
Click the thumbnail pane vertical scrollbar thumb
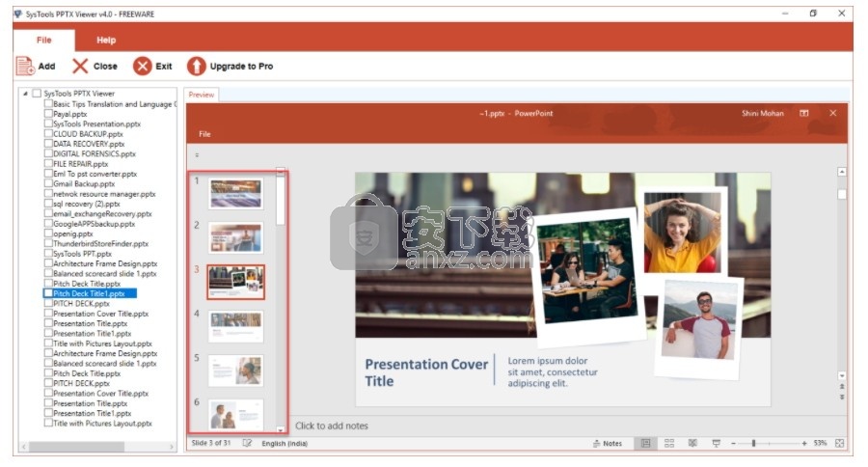point(281,200)
